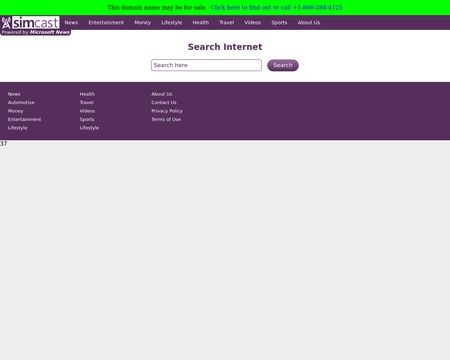Select Money in the top navigation

(x=143, y=23)
